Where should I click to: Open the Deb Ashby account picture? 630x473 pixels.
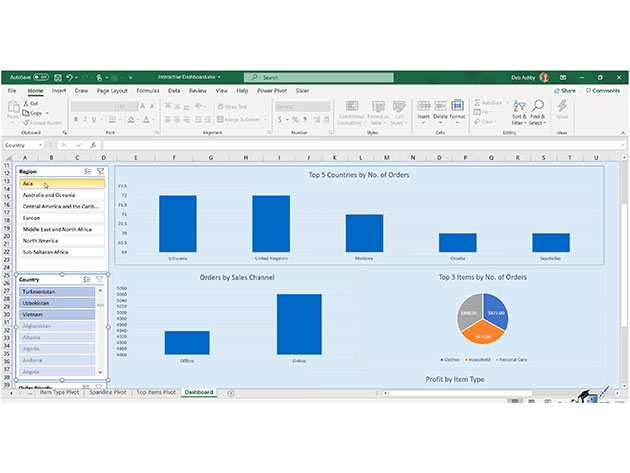click(x=544, y=77)
